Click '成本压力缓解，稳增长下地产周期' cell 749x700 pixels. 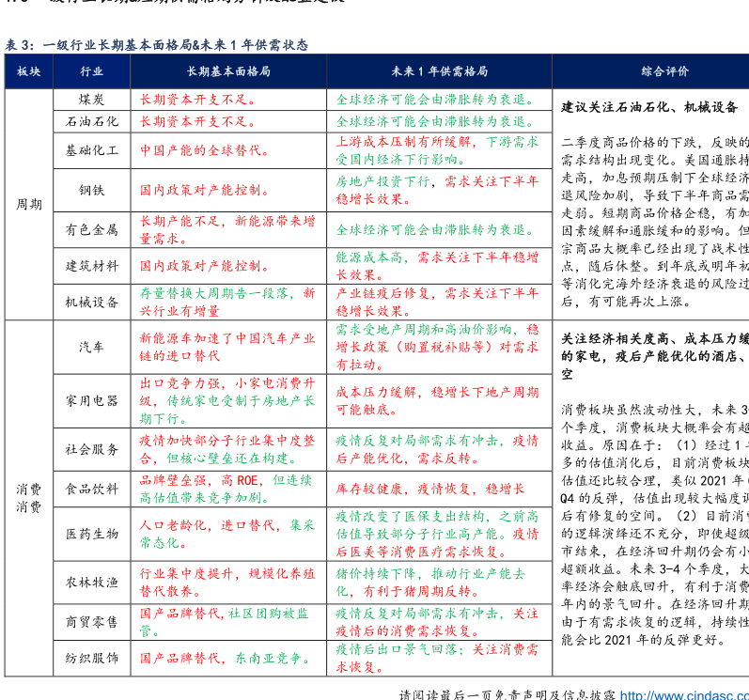(x=438, y=401)
